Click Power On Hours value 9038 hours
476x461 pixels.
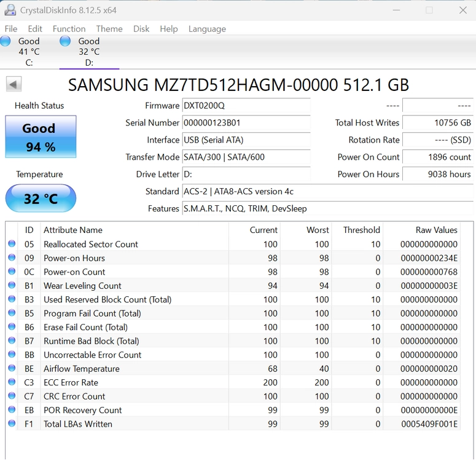tap(438, 174)
